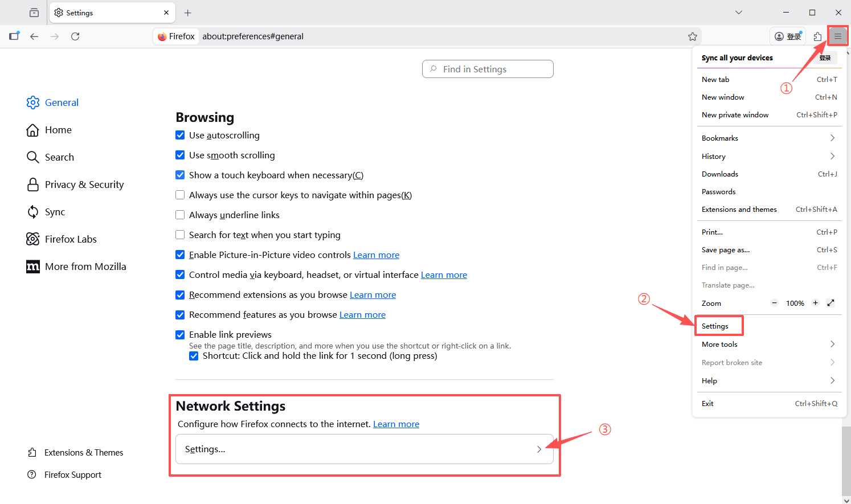Increase zoom with the plus control
The height and width of the screenshot is (504, 851).
click(x=815, y=303)
